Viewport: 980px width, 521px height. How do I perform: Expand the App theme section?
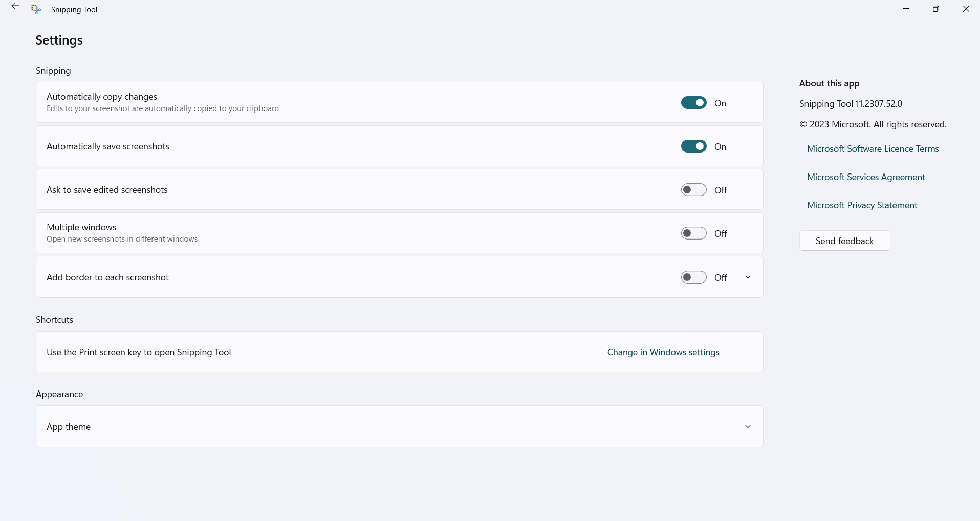click(748, 427)
